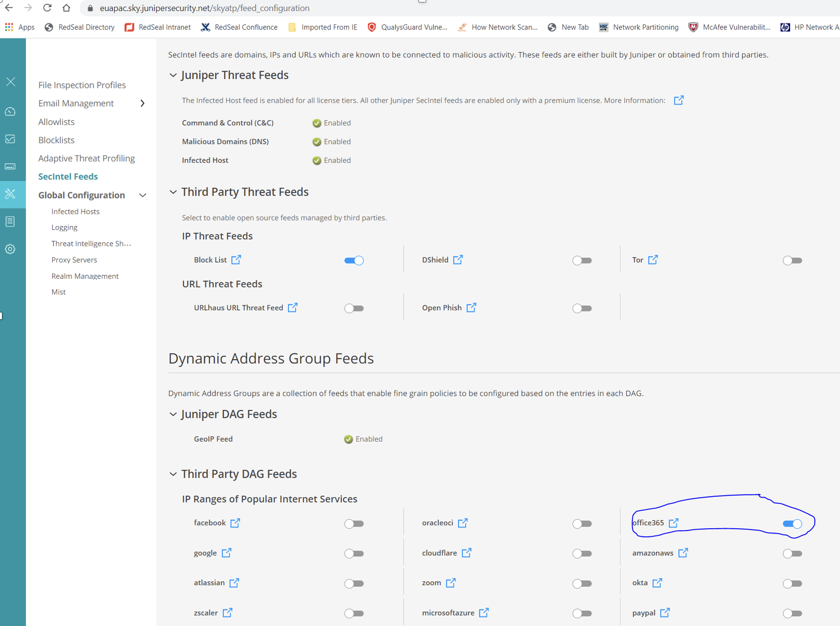Screen dimensions: 840x626
Task: Open the Imported From IE bookmark folder
Action: click(323, 27)
